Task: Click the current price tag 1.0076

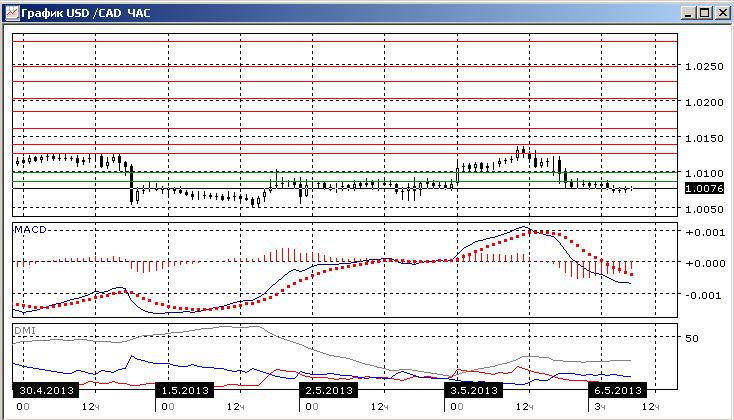Action: (704, 189)
